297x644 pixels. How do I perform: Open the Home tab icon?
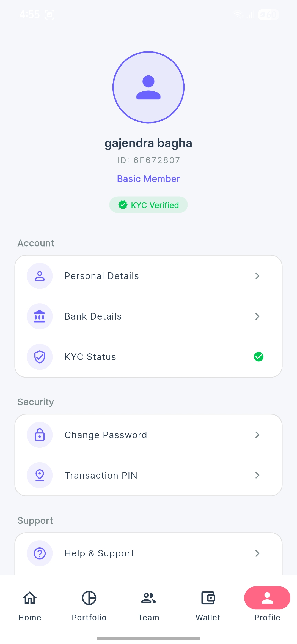pos(30,598)
